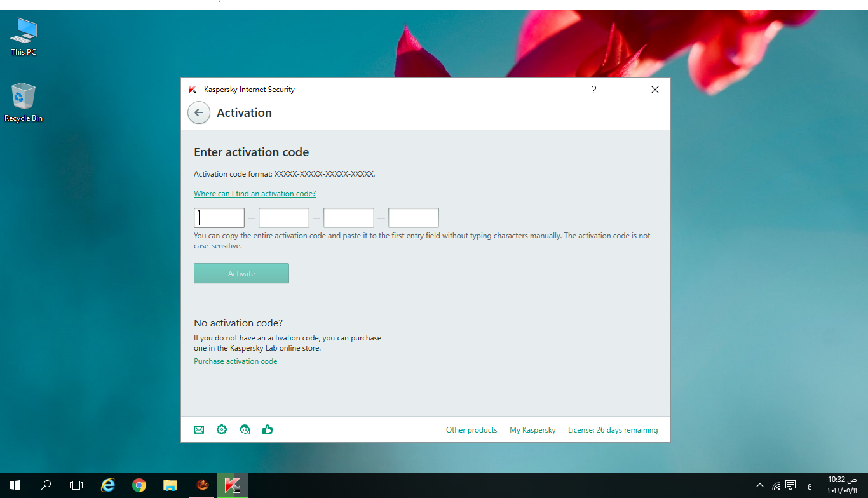
Task: Select the Recycle Bin desktop icon
Action: click(x=24, y=102)
